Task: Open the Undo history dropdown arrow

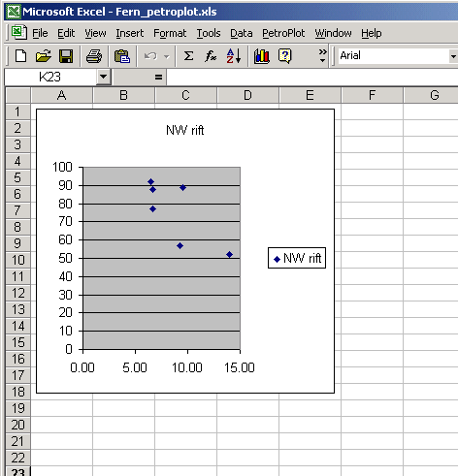Action: click(x=167, y=57)
